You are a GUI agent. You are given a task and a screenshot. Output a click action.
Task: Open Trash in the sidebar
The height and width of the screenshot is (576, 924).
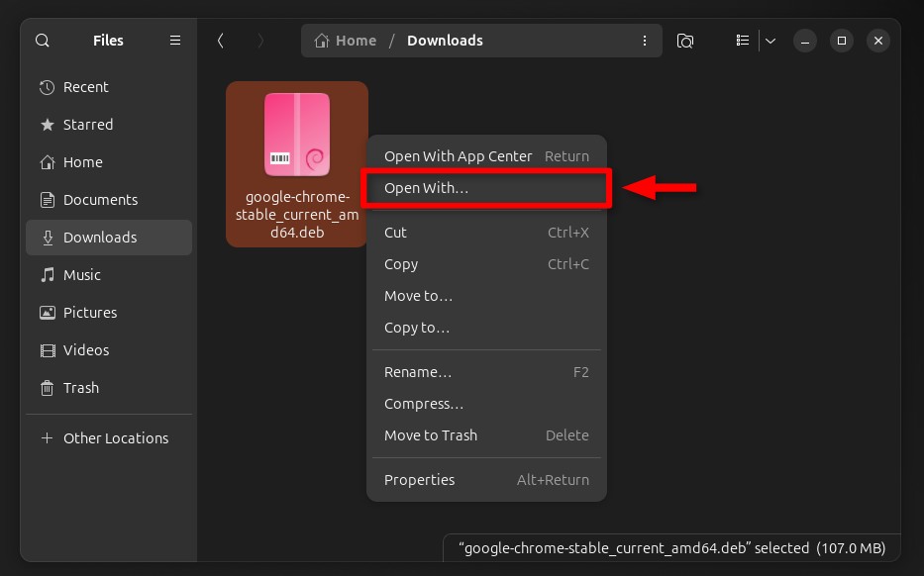(x=109, y=388)
